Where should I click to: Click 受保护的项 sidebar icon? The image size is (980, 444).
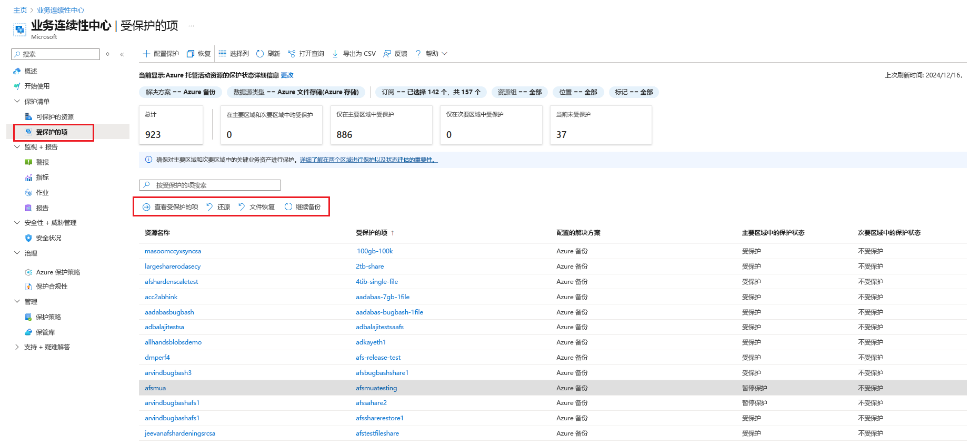(28, 132)
